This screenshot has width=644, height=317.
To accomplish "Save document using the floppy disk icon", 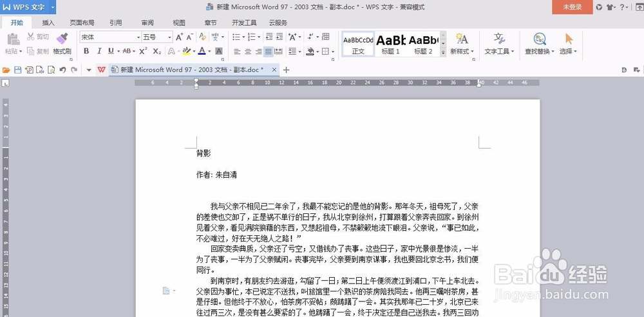I will click(17, 70).
